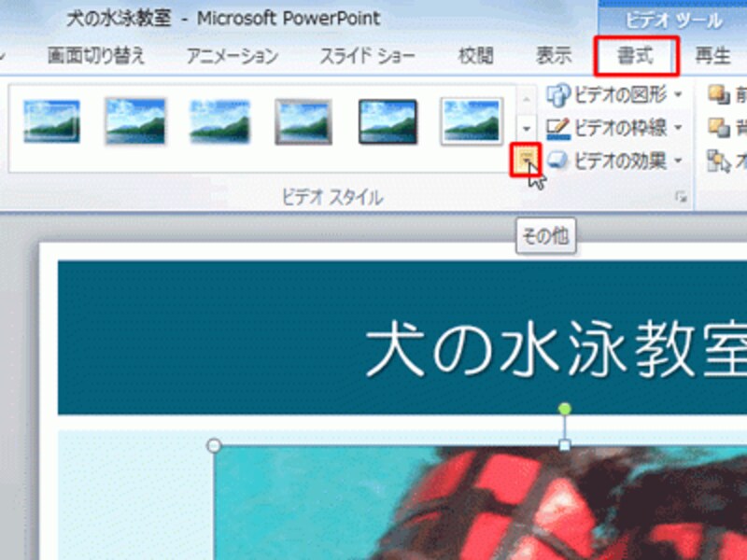
Task: Switch to the 再生 tab
Action: tap(712, 56)
